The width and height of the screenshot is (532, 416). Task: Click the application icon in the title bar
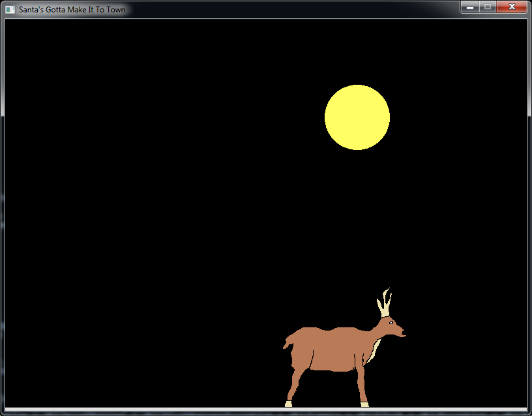click(10, 10)
